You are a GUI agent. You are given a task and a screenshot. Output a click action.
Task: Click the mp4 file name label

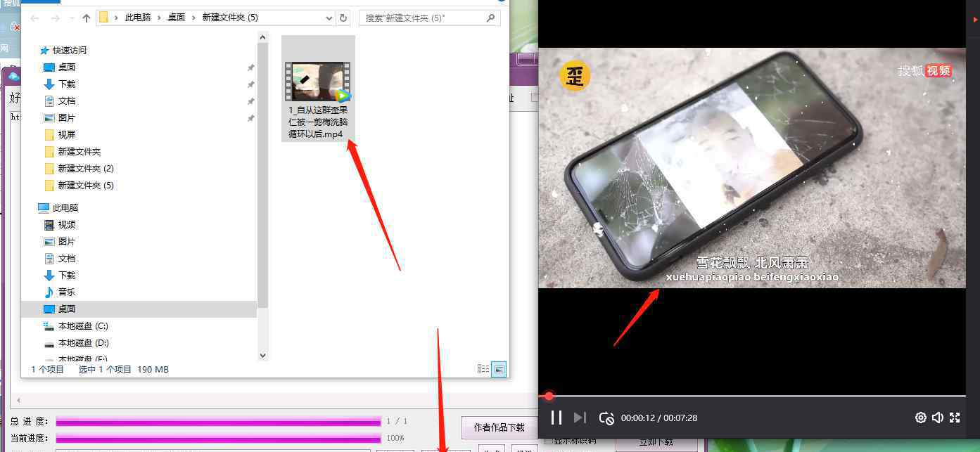point(318,122)
